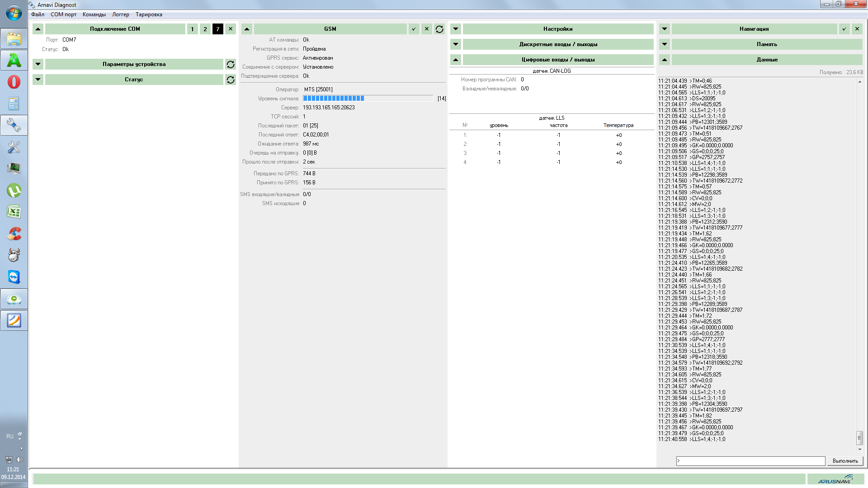Click the GSM panel checkmark icon
This screenshot has width=868, height=488.
coord(414,29)
